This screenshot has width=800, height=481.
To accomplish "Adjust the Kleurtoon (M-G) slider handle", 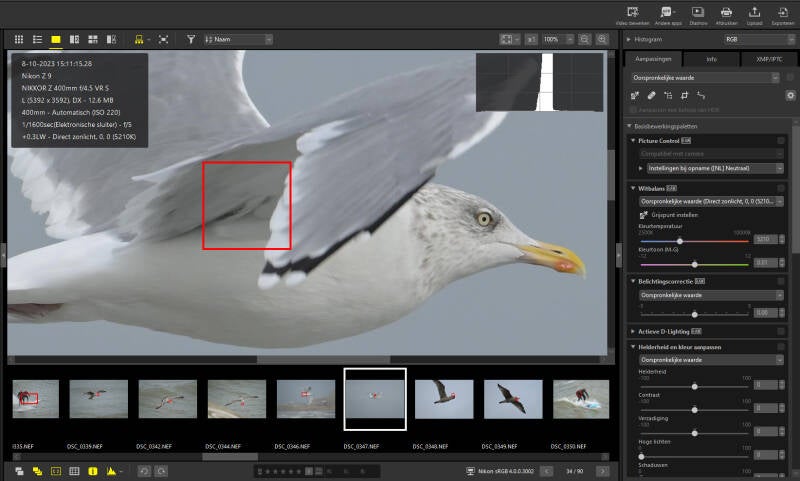I will pos(694,264).
